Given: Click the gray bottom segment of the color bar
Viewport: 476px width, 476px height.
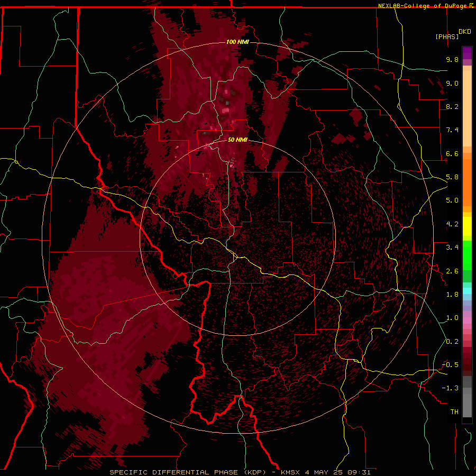Looking at the screenshot, I should tap(467, 405).
